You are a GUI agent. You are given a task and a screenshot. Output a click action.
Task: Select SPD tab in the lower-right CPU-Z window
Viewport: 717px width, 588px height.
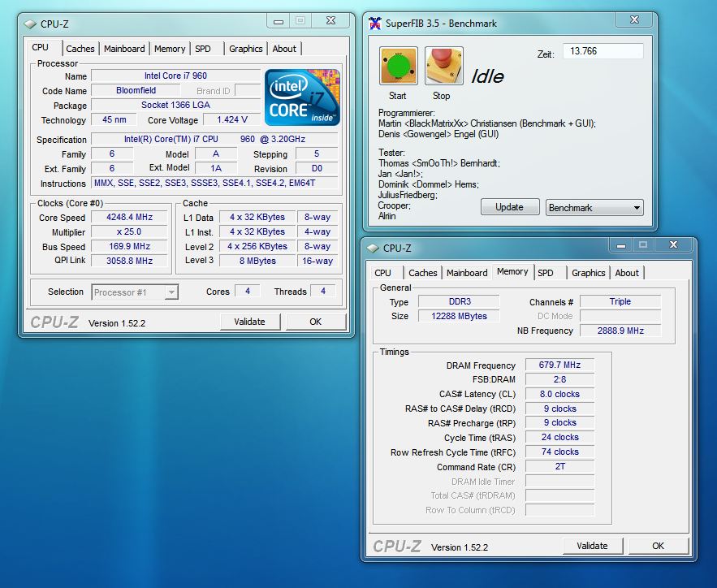click(546, 273)
